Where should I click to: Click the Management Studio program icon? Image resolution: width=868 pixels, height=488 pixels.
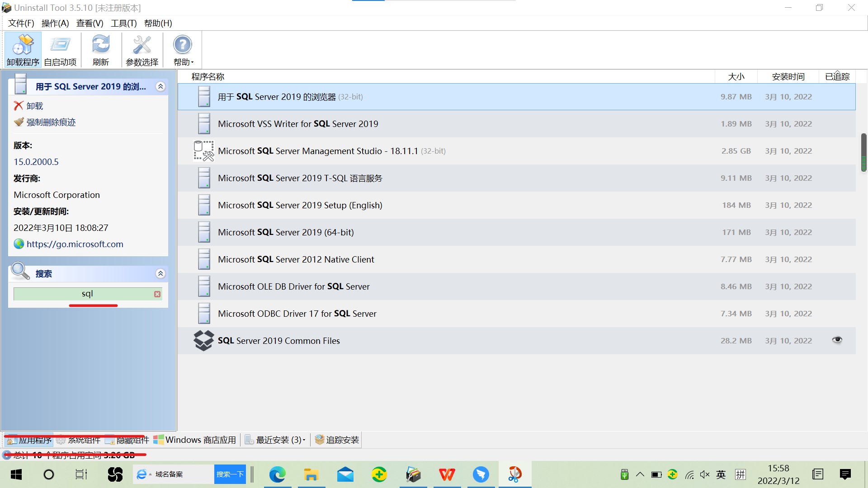[203, 151]
